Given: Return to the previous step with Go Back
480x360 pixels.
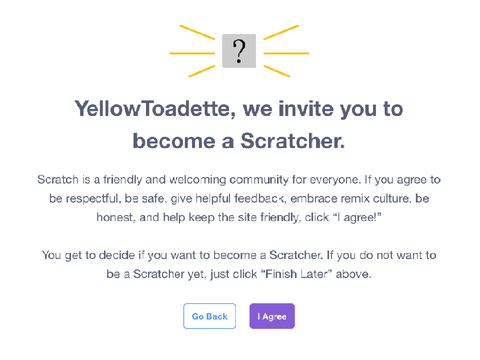Looking at the screenshot, I should click(210, 316).
